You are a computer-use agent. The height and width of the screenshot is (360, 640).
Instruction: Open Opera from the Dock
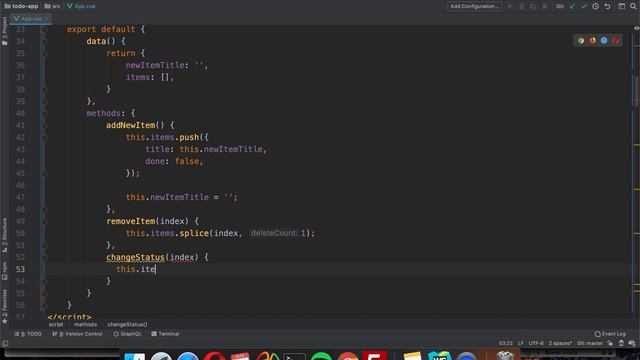click(214, 356)
